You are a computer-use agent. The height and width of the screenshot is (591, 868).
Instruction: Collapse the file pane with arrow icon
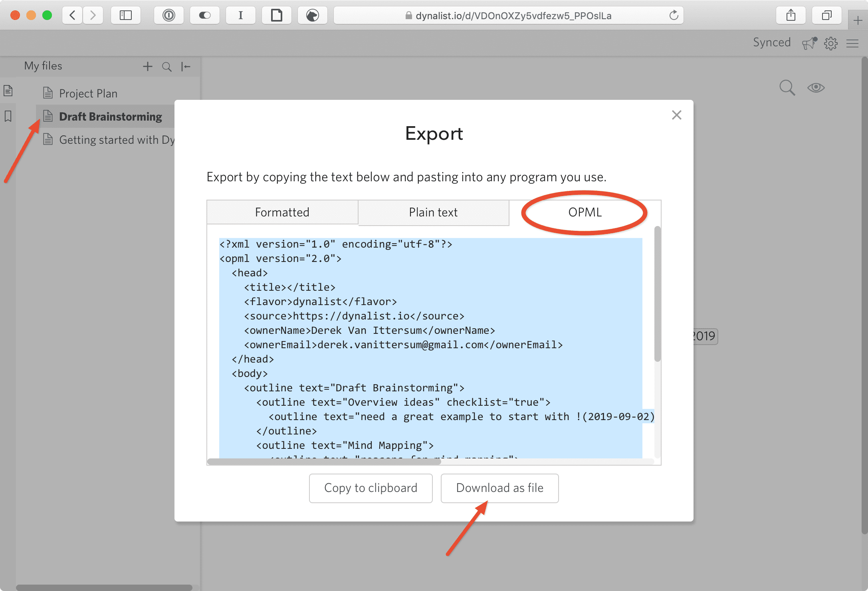(x=186, y=67)
